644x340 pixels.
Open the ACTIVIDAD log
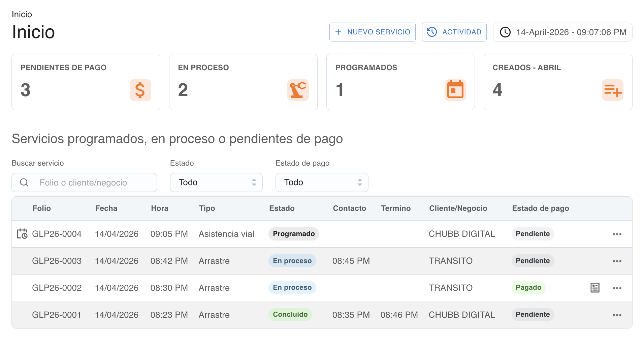click(454, 32)
